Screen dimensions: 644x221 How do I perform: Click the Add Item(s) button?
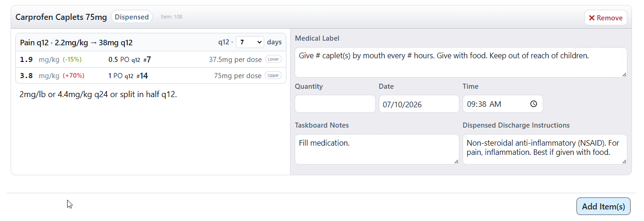coord(603,206)
